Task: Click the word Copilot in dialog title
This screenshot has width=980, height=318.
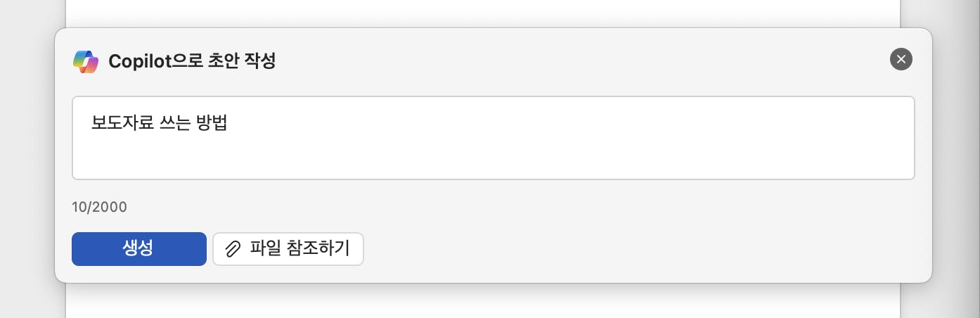Action: (x=139, y=61)
